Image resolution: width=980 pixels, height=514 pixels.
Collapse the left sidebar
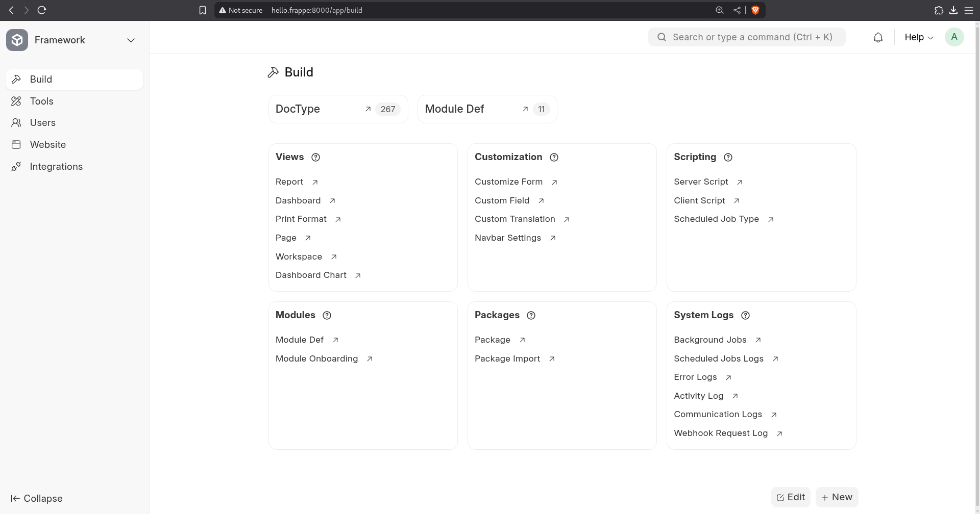click(x=37, y=498)
